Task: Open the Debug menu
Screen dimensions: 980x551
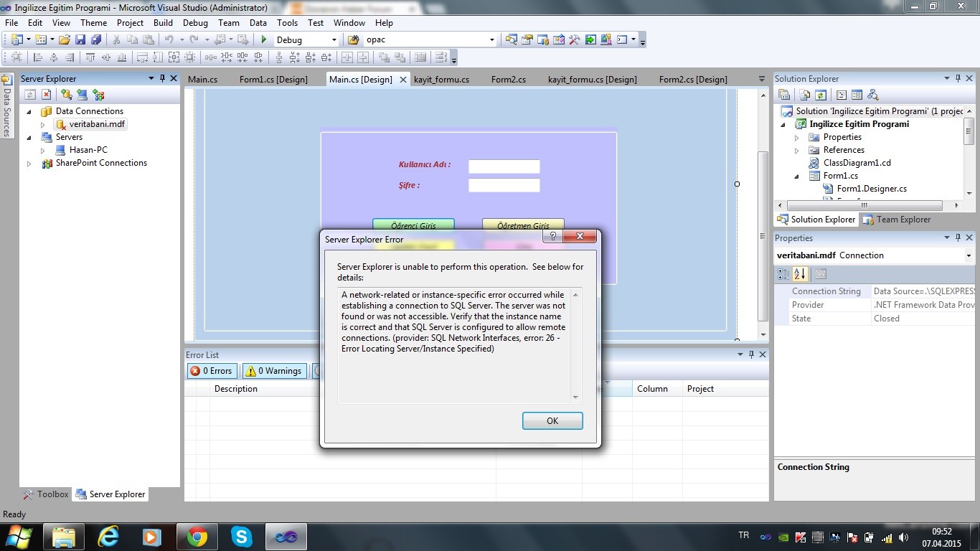Action: [195, 23]
